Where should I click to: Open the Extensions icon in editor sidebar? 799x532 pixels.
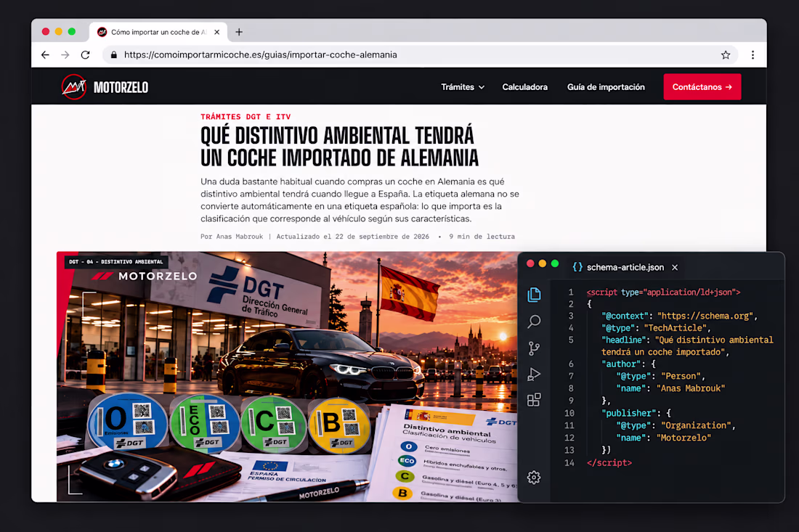534,400
